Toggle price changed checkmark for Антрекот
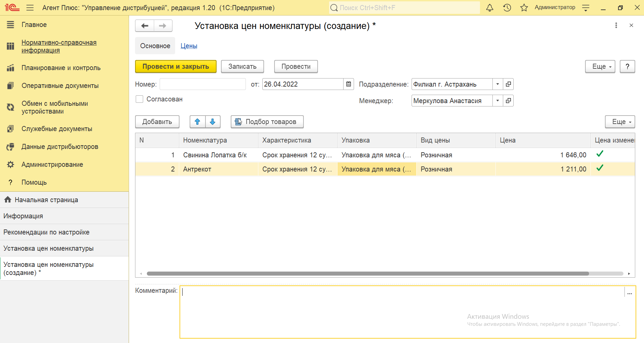 click(x=600, y=168)
